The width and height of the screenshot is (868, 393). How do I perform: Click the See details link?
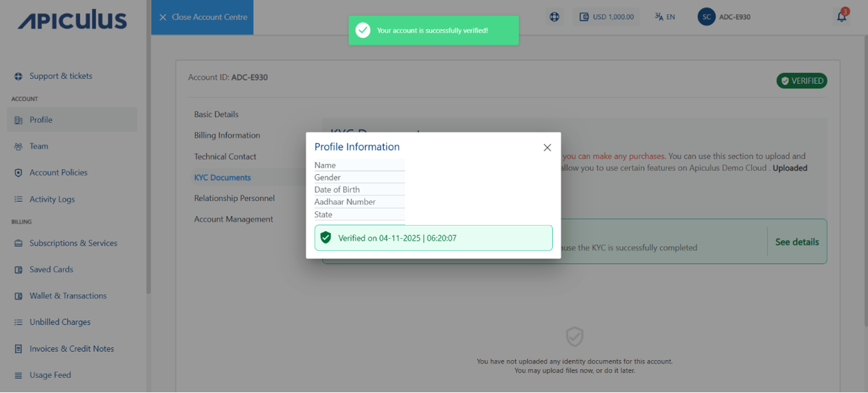pyautogui.click(x=797, y=242)
